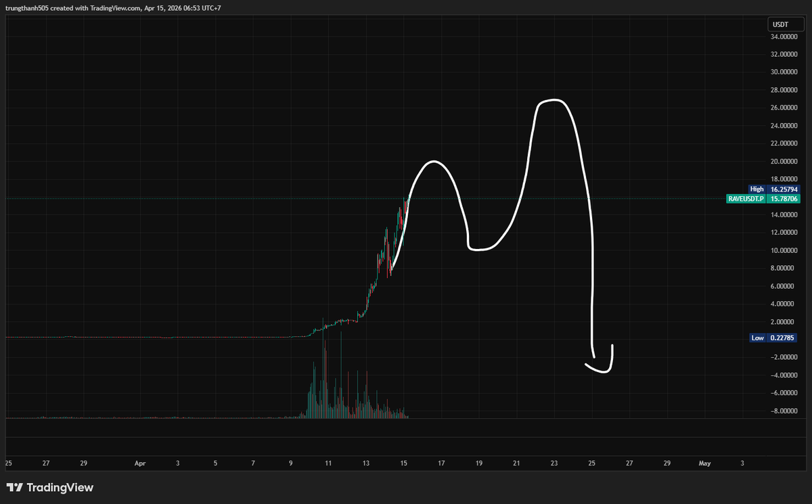The width and height of the screenshot is (812, 504).
Task: Click the TradingView logo
Action: point(50,487)
